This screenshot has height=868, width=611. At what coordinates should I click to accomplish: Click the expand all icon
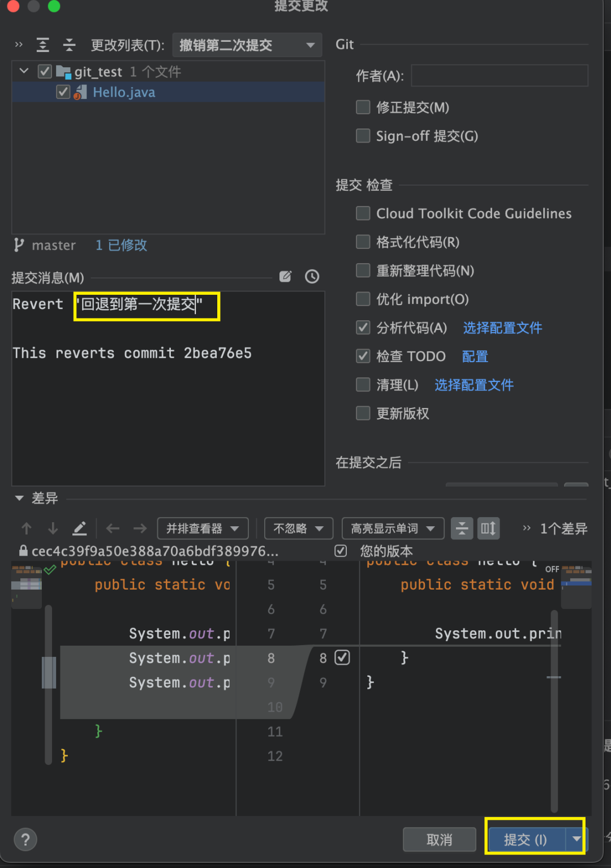[42, 45]
